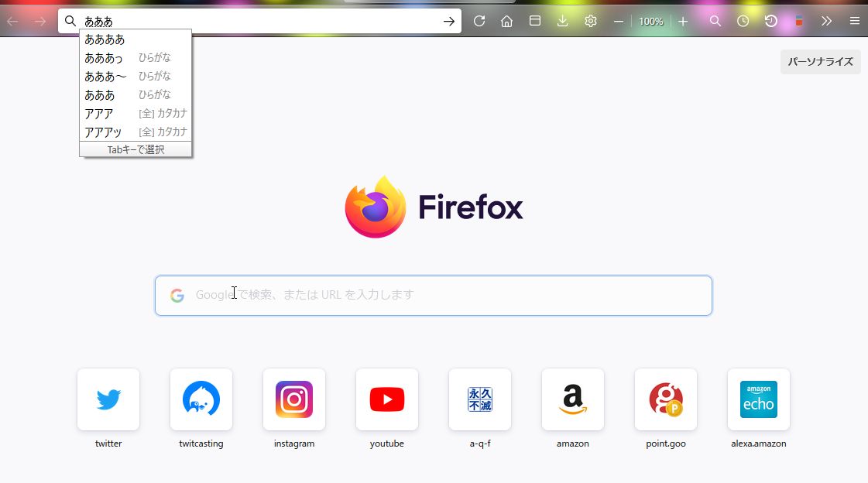Select the 'ああああ' IME suggestion
Image resolution: width=868 pixels, height=483 pixels.
pos(105,39)
